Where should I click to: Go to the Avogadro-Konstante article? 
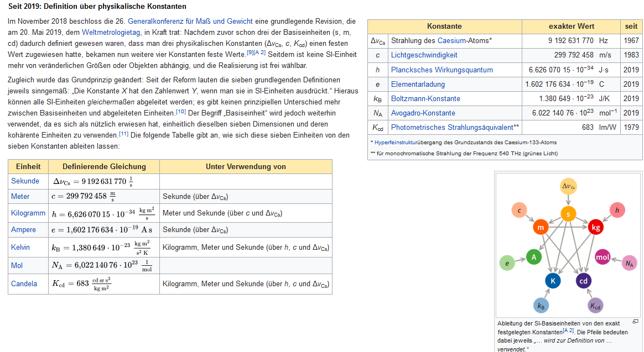tap(423, 113)
